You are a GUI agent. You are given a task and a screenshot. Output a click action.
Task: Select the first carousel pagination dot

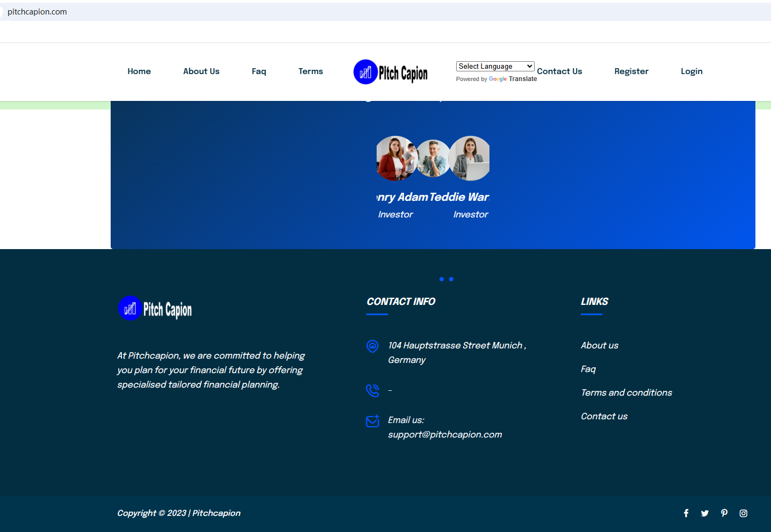coord(442,279)
